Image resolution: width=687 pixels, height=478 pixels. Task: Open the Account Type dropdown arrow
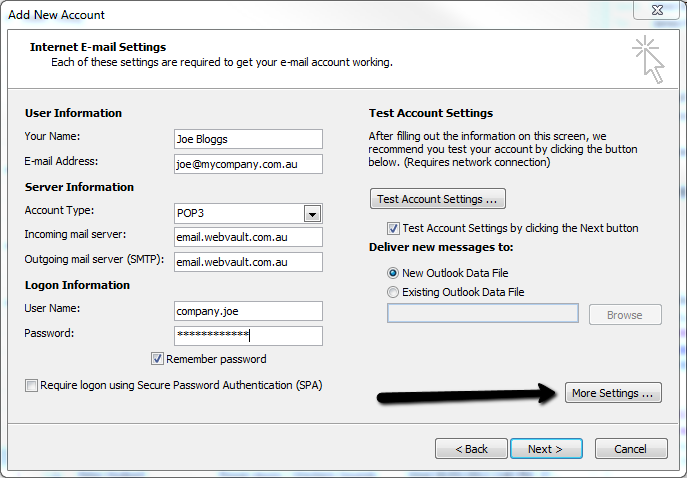point(312,214)
